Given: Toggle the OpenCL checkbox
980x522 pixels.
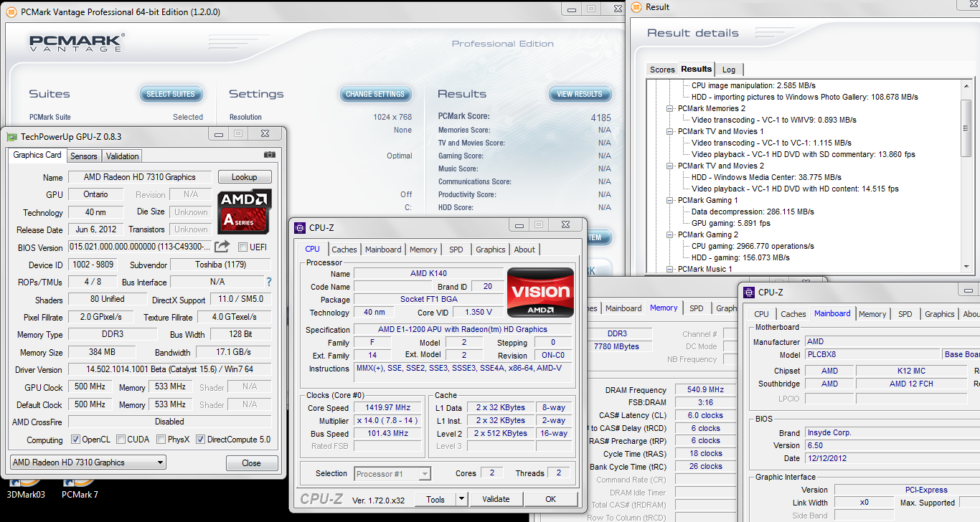Looking at the screenshot, I should click(x=75, y=440).
